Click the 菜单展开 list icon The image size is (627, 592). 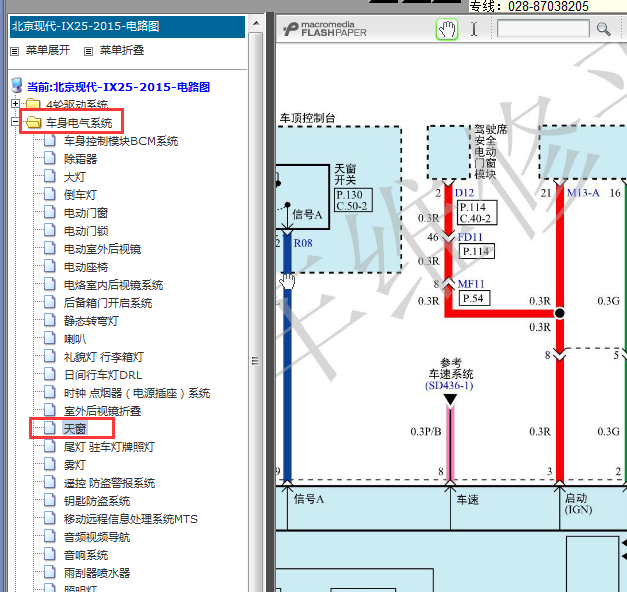[14, 51]
